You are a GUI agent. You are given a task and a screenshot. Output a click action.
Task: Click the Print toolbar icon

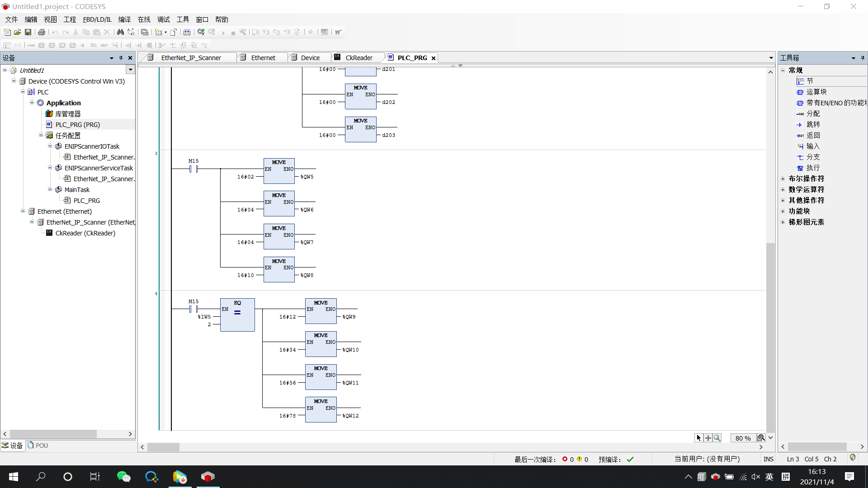click(x=42, y=32)
